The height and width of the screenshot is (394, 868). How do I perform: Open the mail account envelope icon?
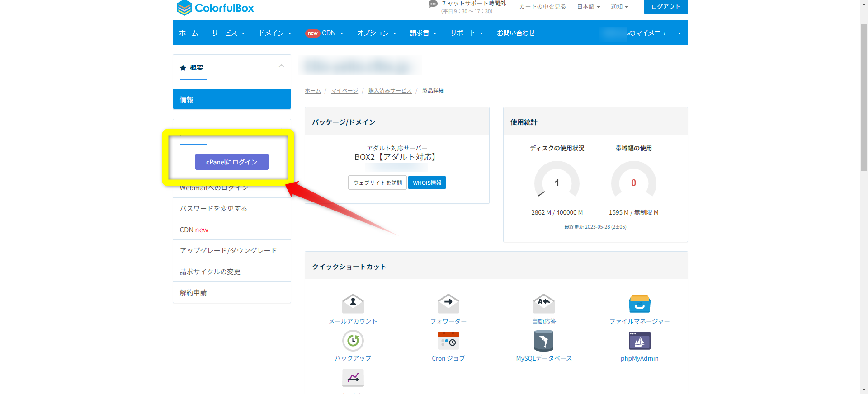point(353,303)
